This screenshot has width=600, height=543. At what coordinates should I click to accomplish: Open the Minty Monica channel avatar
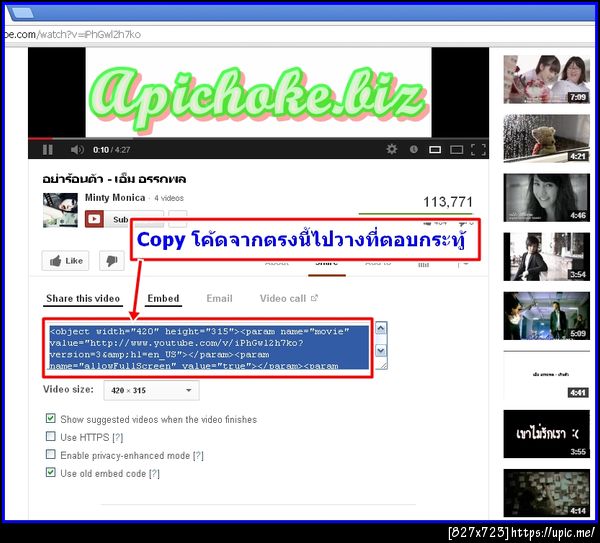(60, 210)
